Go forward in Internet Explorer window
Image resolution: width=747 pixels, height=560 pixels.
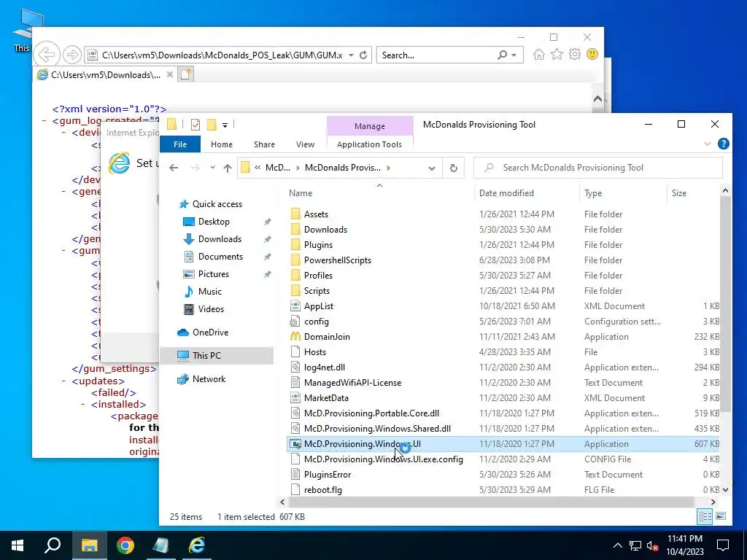72,55
